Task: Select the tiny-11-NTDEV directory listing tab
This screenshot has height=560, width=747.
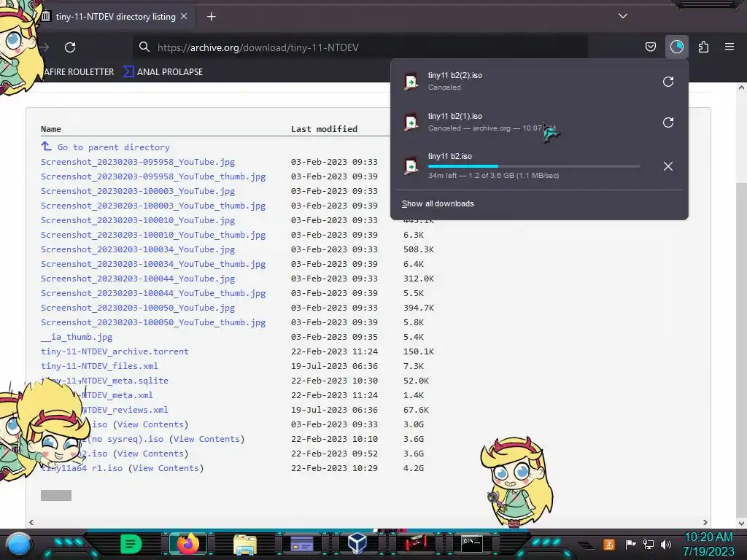Action: tap(115, 17)
